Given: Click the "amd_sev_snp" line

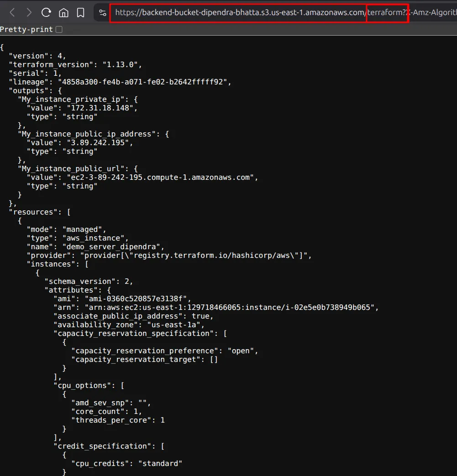Looking at the screenshot, I should [111, 403].
